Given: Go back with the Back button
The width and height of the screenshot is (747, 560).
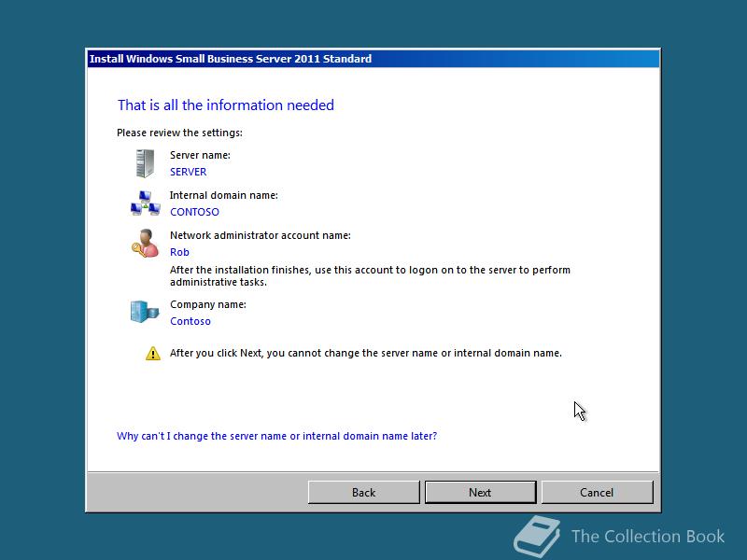Looking at the screenshot, I should click(x=363, y=492).
